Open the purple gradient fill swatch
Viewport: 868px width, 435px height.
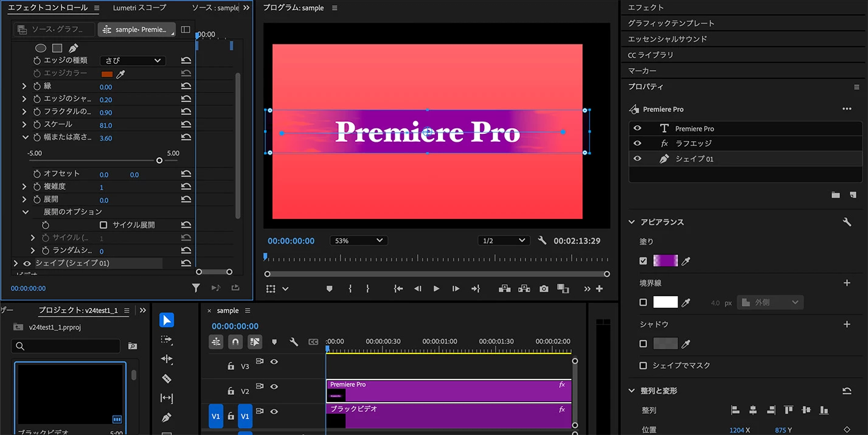[x=665, y=261]
